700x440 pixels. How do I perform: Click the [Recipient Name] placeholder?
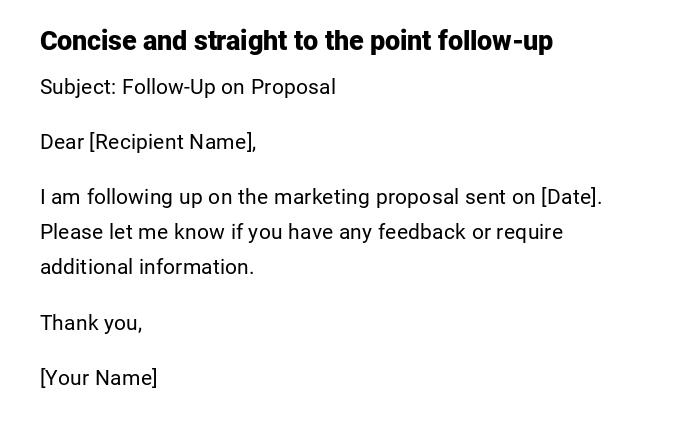pyautogui.click(x=172, y=142)
